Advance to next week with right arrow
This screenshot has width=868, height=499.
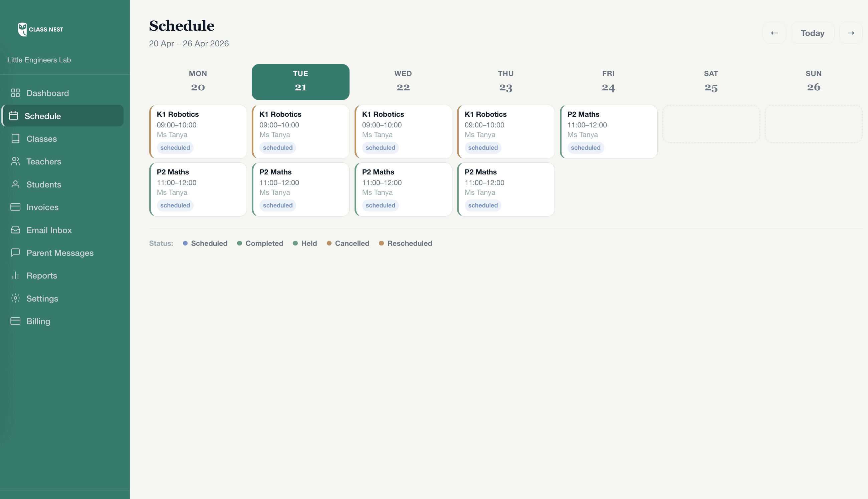tap(851, 33)
